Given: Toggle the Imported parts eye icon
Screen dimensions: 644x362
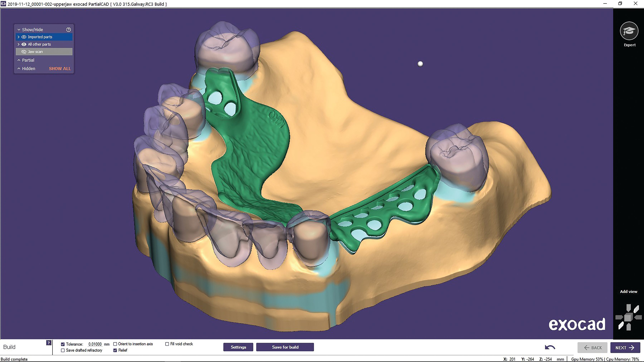Looking at the screenshot, I should [x=24, y=37].
